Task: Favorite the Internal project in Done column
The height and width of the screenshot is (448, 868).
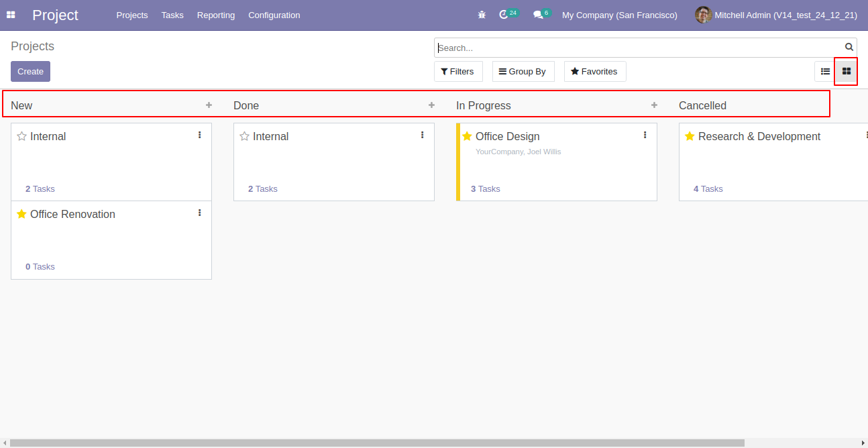Action: click(244, 136)
